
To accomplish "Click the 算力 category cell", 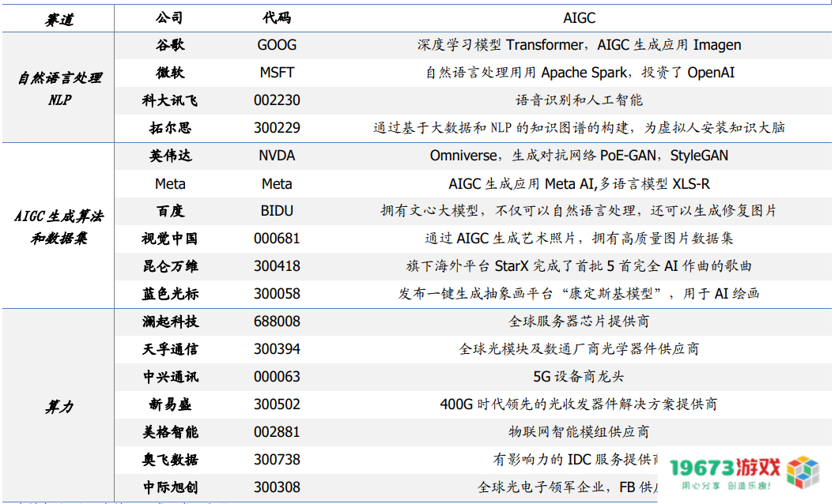I will click(59, 406).
